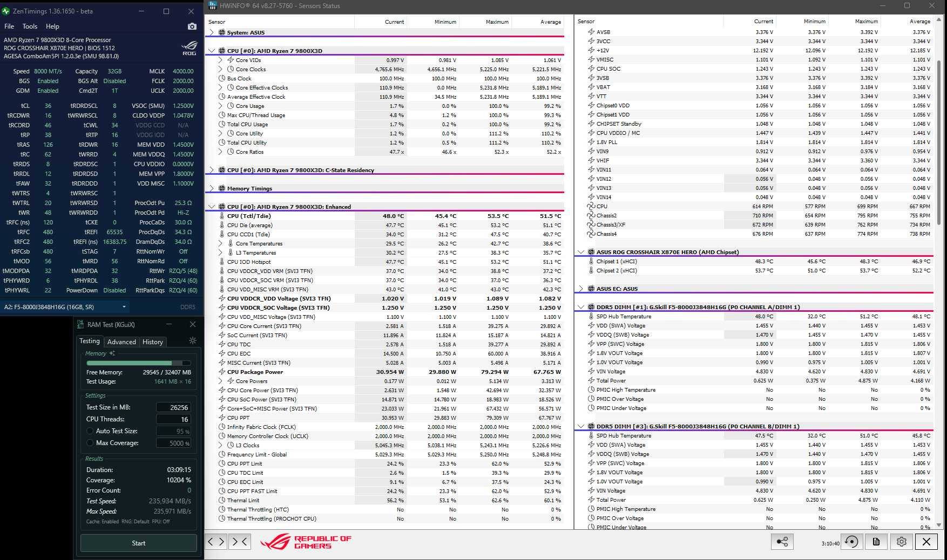
Task: Click HWiNFO remote share network icon
Action: [x=782, y=542]
